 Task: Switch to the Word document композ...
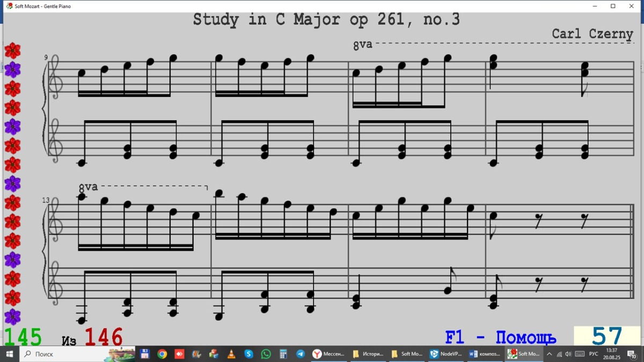coord(485,354)
